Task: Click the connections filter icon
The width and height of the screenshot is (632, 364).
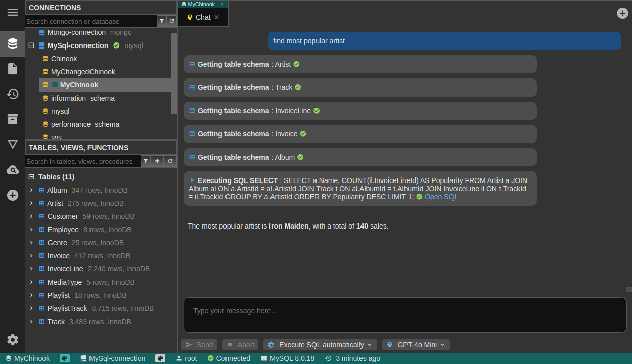Action: pos(162,21)
